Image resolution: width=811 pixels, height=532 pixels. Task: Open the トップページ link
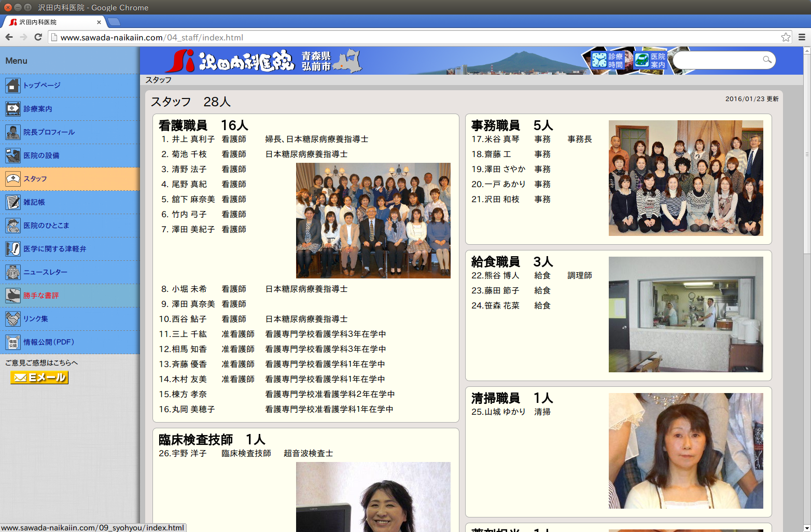(x=42, y=86)
